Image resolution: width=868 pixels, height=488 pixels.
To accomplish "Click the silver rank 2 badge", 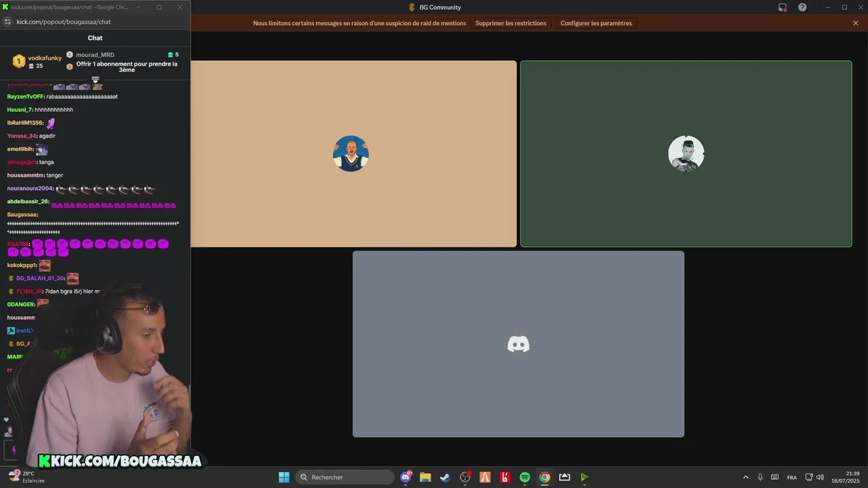I will (69, 55).
